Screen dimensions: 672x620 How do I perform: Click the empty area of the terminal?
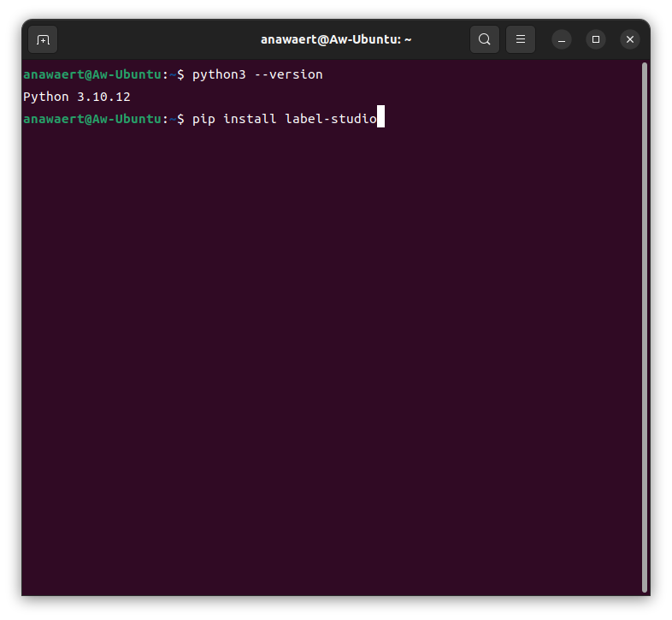click(333, 359)
